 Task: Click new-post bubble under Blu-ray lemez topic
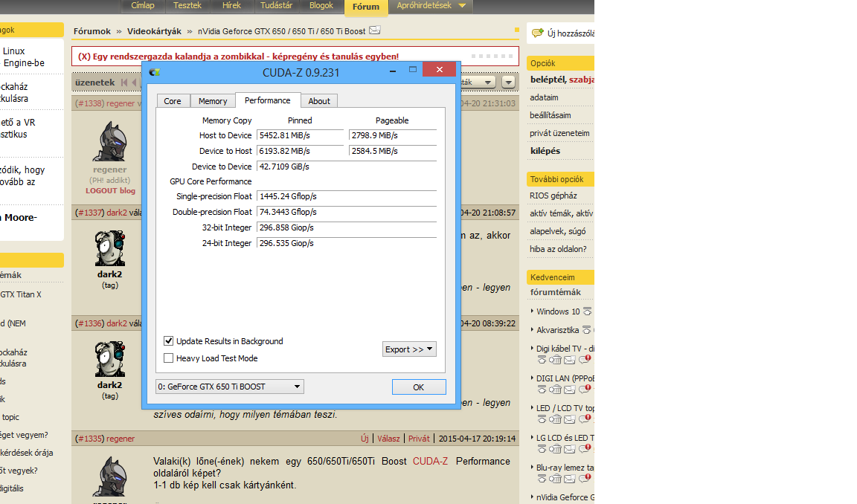tap(584, 478)
